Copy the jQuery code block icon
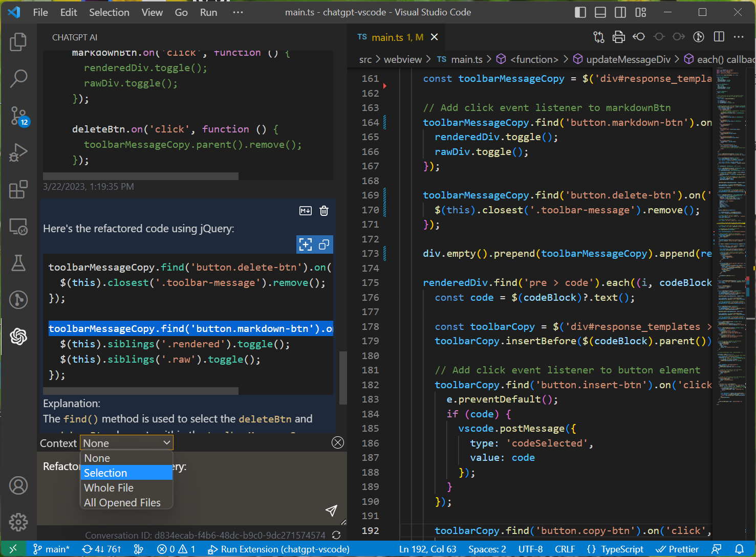The image size is (756, 557). (324, 244)
